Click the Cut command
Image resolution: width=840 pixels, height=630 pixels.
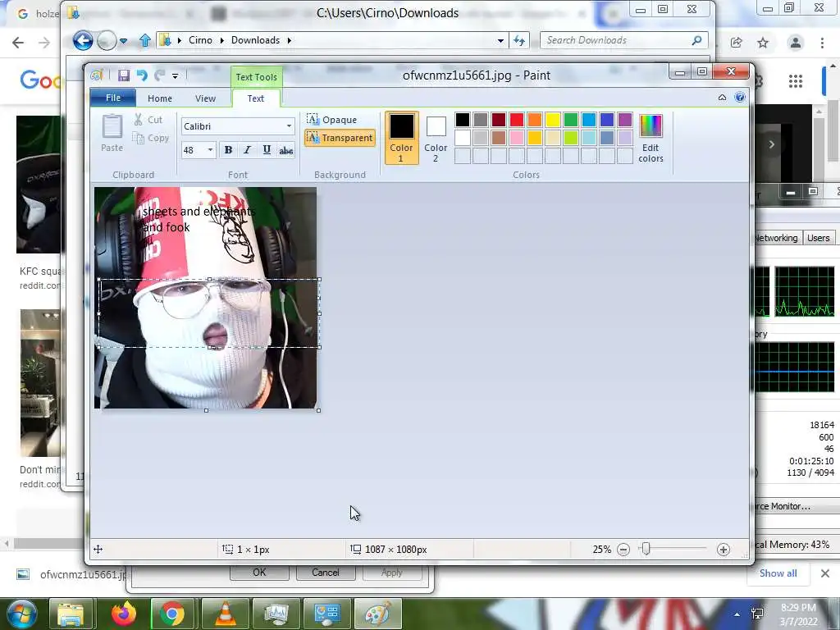tap(148, 120)
